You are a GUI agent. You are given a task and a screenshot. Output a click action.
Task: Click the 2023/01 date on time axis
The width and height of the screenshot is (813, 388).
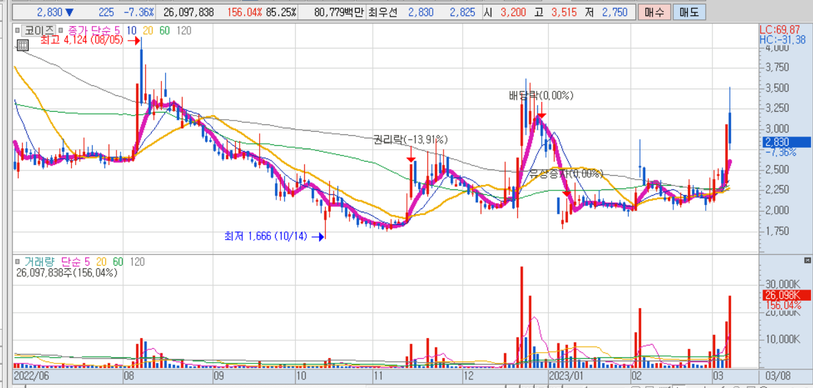pos(566,375)
